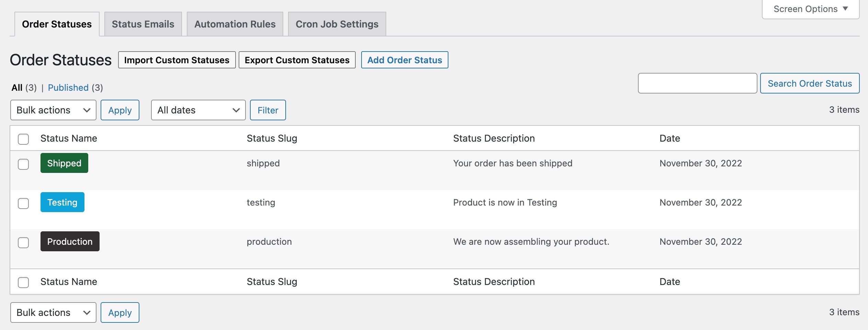This screenshot has height=330, width=868.
Task: Open the Automation Rules tab
Action: pos(235,24)
